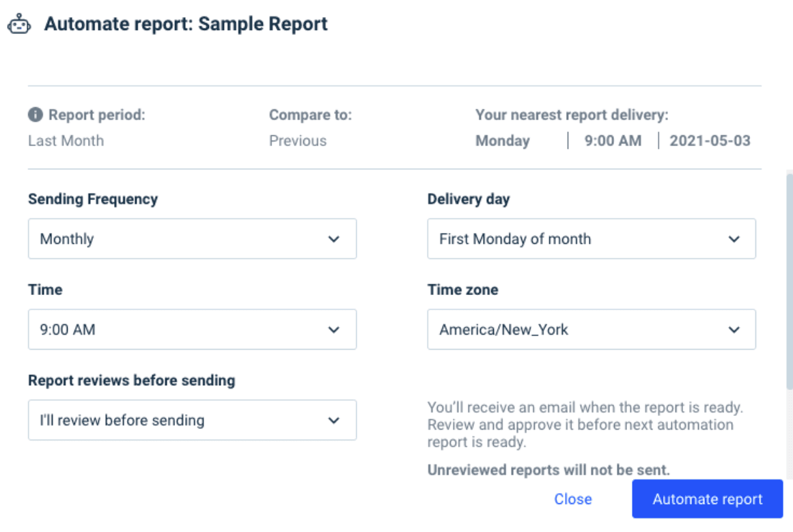
Task: Click the chevron on the review dropdown
Action: [x=334, y=421]
